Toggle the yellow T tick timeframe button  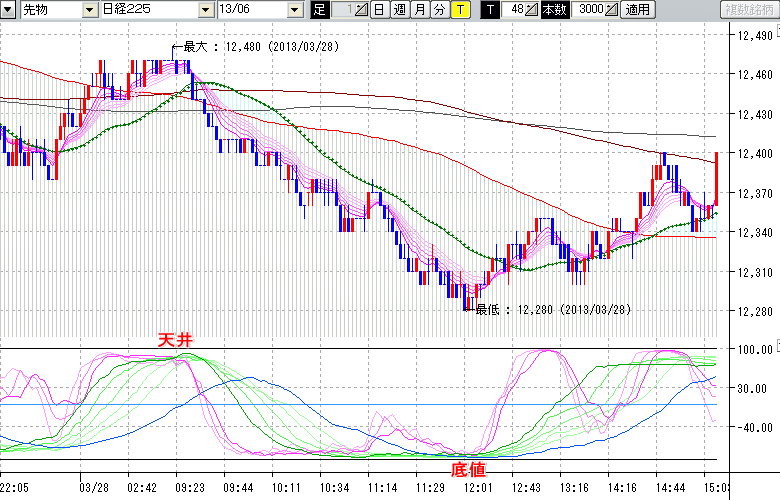[459, 9]
